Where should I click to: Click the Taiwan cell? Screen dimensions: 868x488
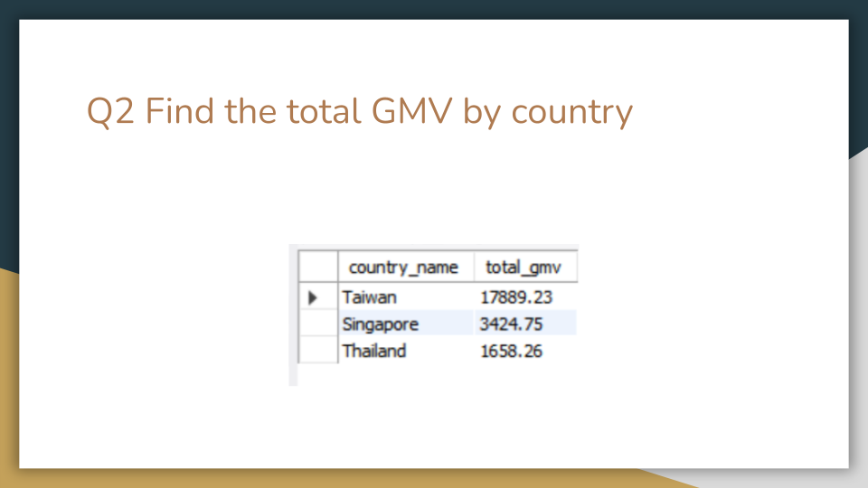point(406,297)
